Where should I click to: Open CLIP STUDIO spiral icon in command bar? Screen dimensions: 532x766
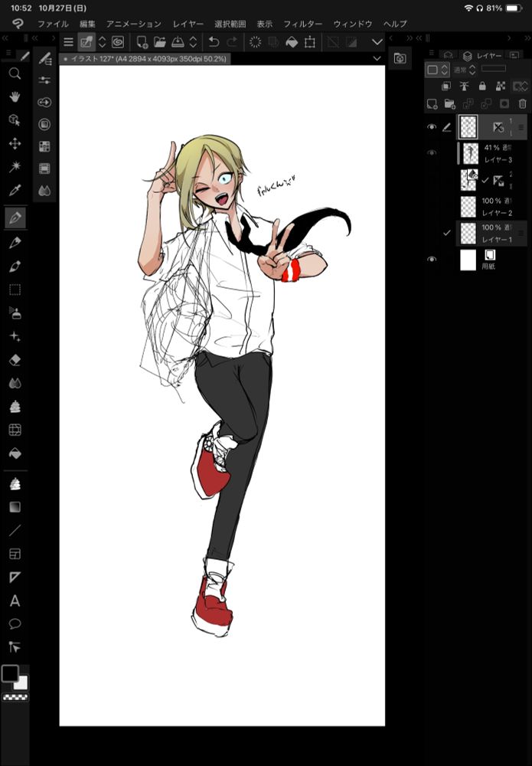pos(118,42)
